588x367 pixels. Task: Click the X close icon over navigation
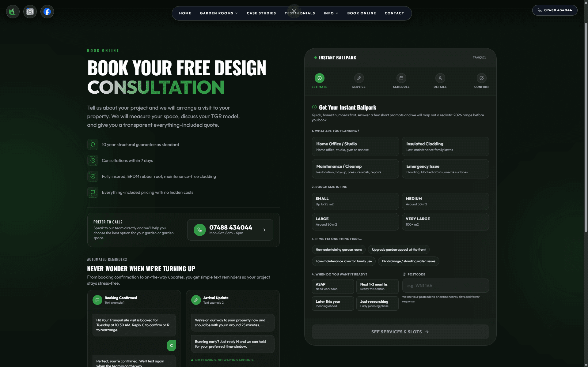[294, 11]
